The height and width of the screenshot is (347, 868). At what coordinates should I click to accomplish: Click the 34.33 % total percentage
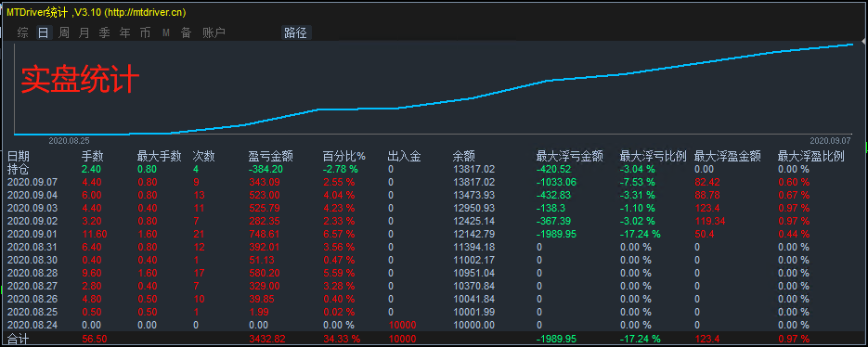[342, 338]
